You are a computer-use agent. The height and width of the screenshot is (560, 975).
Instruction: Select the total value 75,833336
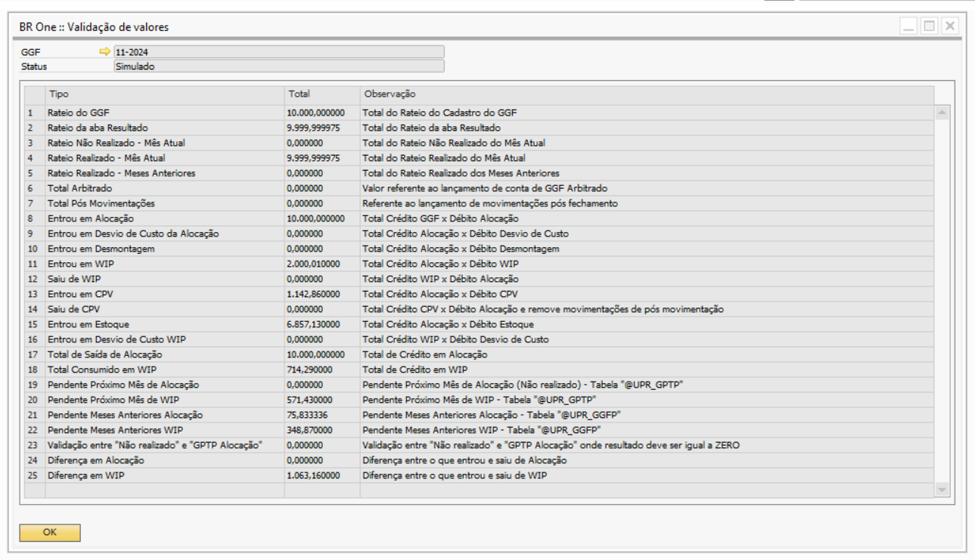click(322, 415)
